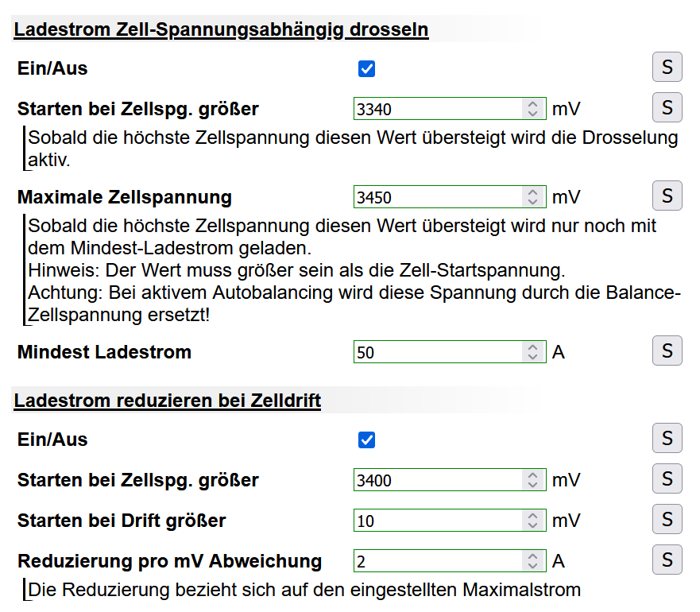The width and height of the screenshot is (700, 612).
Task: Save Starten bei Drift größer with S button
Action: 667,520
